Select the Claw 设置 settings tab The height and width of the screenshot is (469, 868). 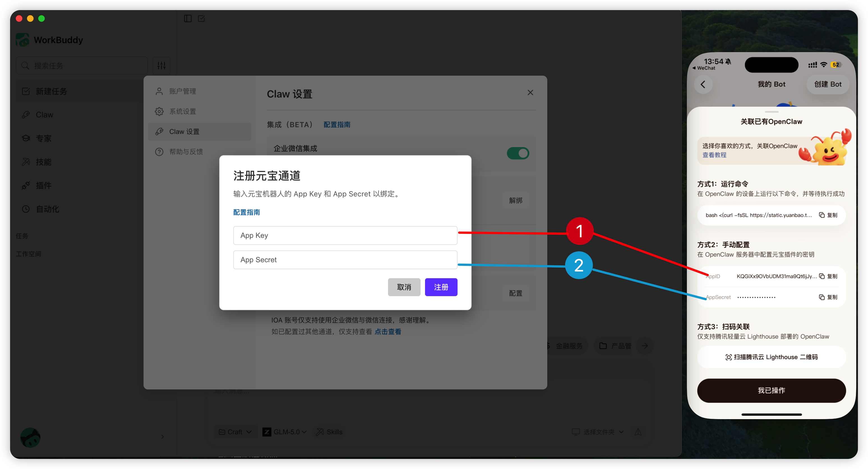[184, 132]
